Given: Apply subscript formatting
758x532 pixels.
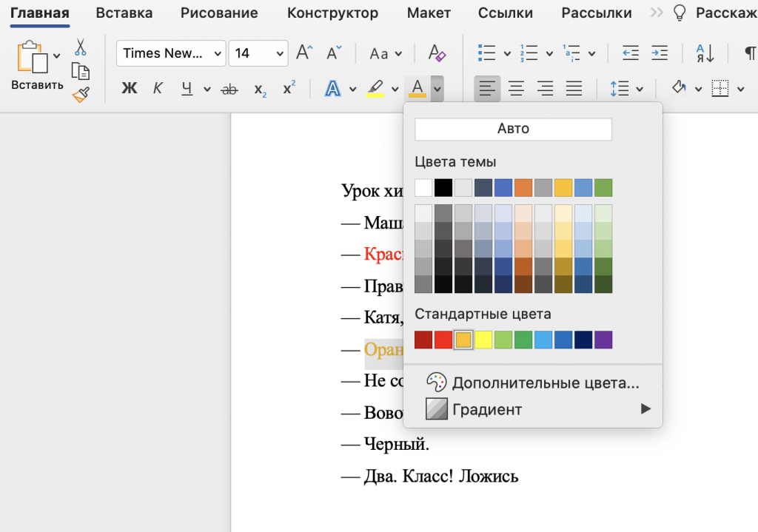Looking at the screenshot, I should click(x=260, y=90).
